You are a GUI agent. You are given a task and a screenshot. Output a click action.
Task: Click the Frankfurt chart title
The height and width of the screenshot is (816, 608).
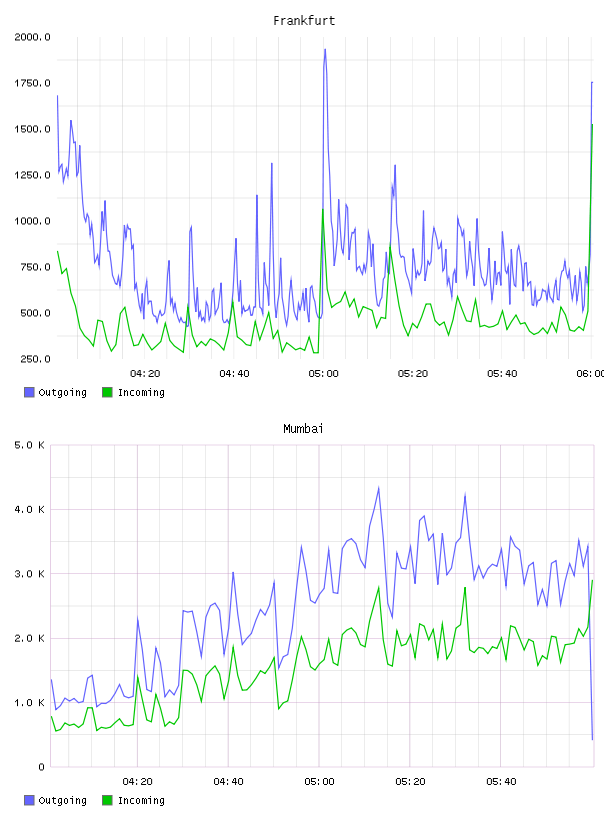(x=304, y=21)
